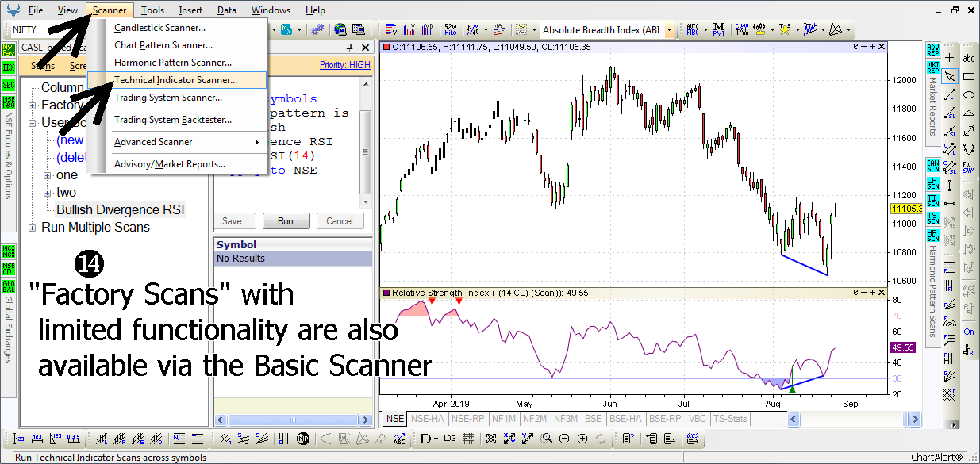Screen dimensions: 980x464
Task: Click the ADV REP sidebar icon
Action: [x=933, y=50]
